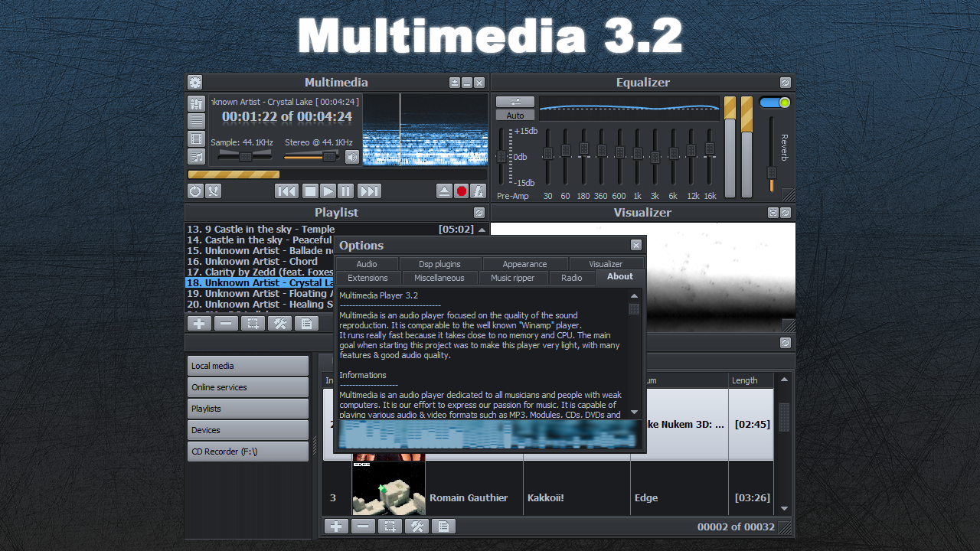
Task: Switch to the Dsp plugins tab
Action: (x=440, y=264)
